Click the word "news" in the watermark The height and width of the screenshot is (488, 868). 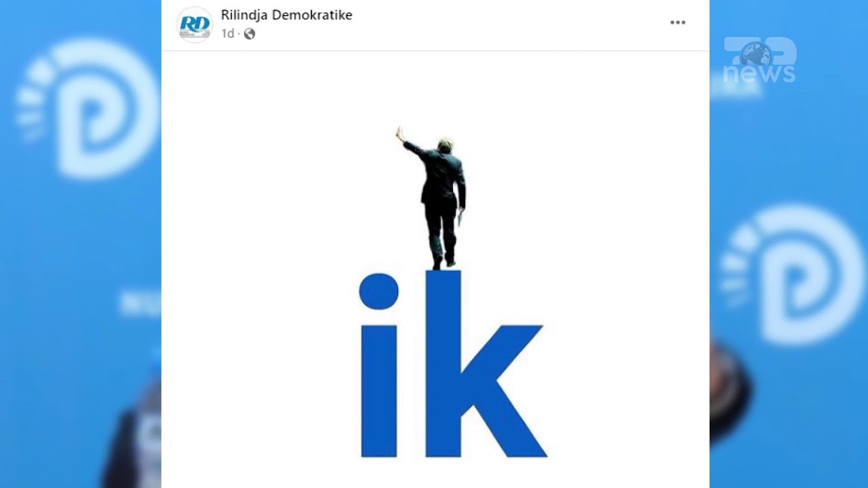point(759,73)
